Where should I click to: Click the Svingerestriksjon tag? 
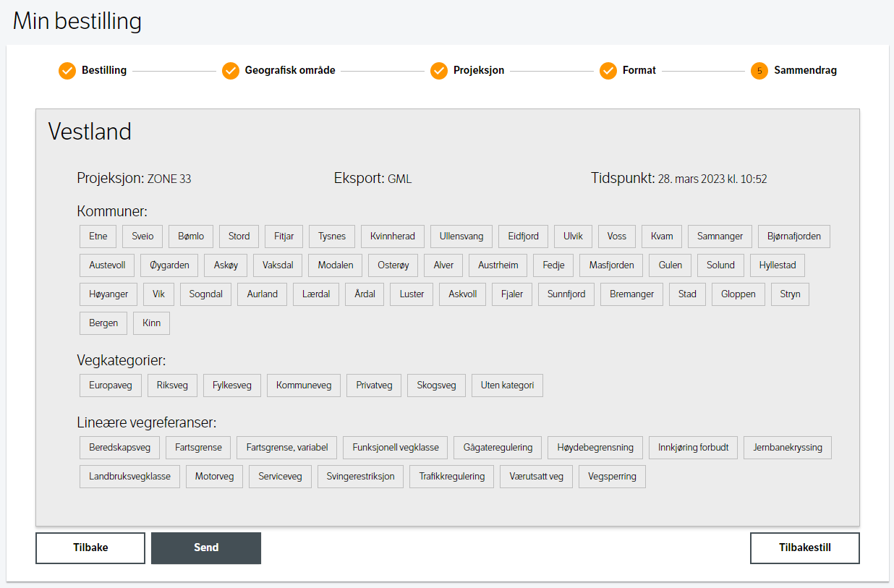[x=361, y=477]
